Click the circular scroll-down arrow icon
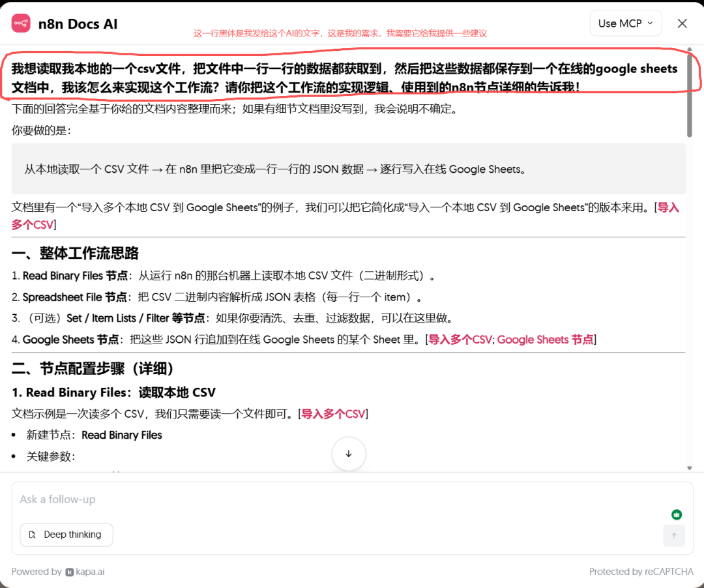 349,454
